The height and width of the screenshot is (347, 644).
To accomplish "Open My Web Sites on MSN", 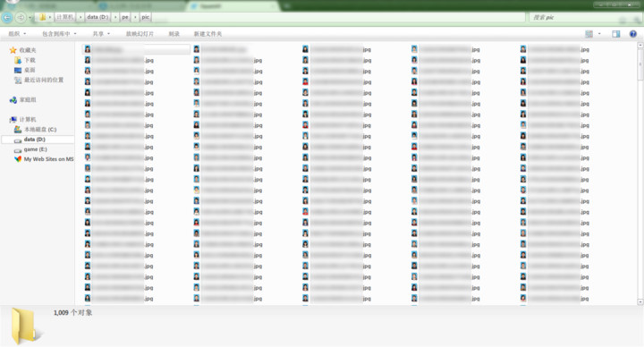I will pos(44,159).
